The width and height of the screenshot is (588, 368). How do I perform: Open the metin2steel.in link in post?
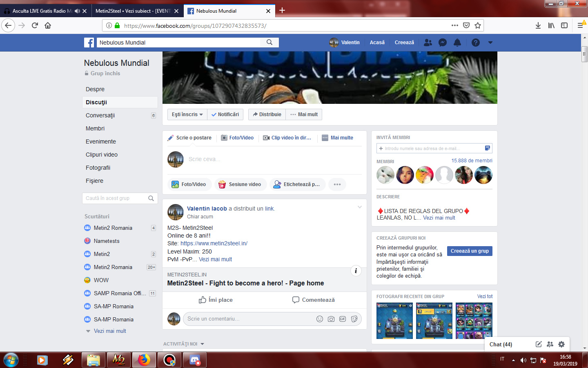(x=214, y=243)
